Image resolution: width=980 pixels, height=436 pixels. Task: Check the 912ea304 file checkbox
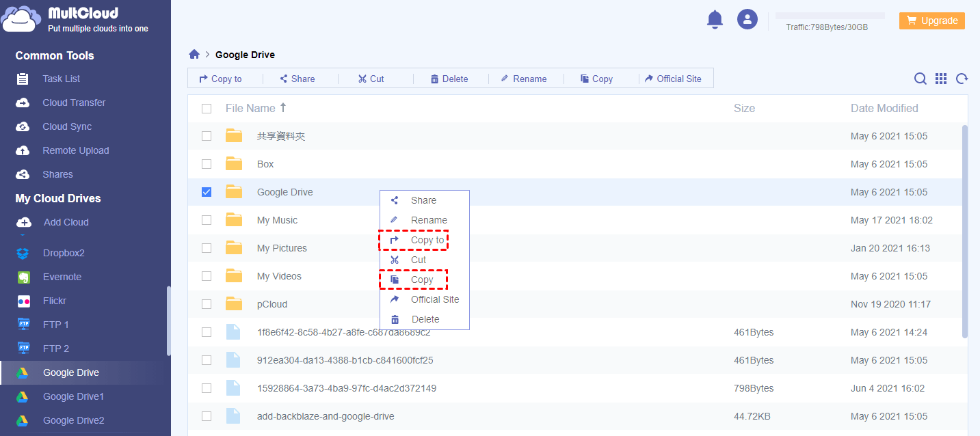pos(207,360)
